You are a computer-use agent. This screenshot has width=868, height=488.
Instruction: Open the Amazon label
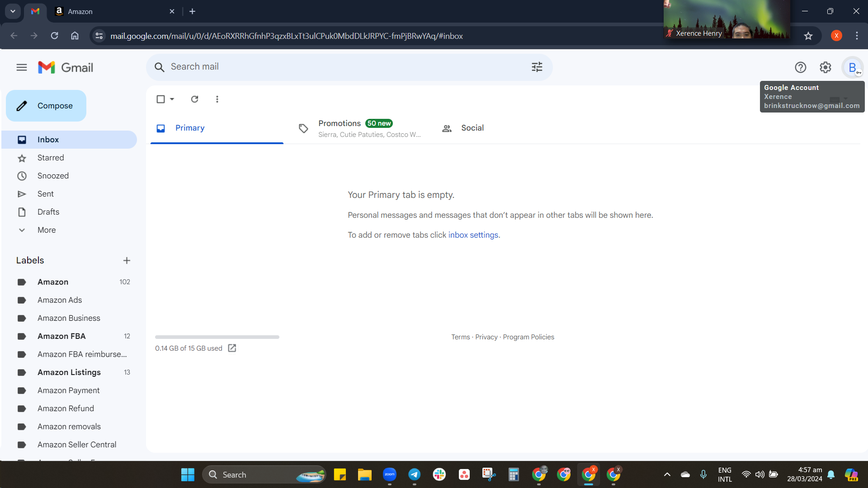point(69,282)
